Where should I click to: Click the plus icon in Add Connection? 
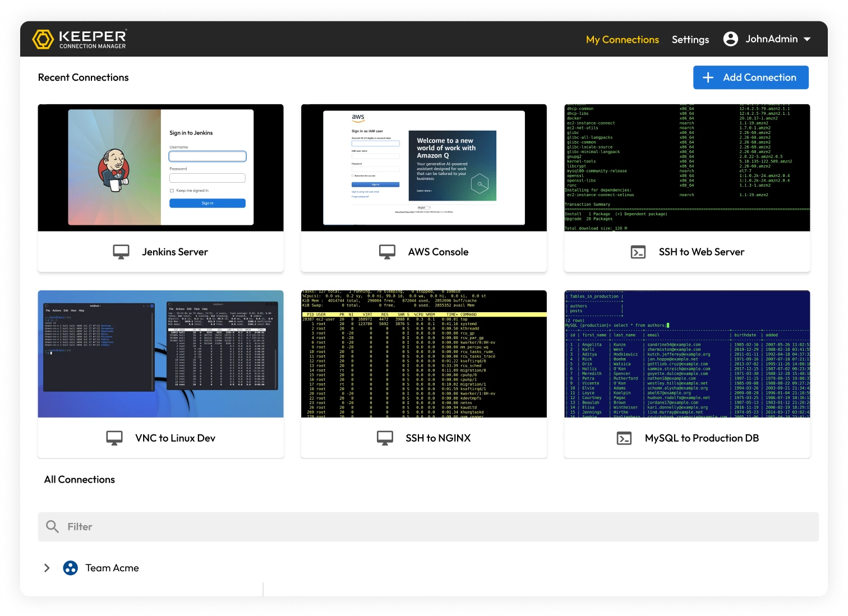coord(708,77)
